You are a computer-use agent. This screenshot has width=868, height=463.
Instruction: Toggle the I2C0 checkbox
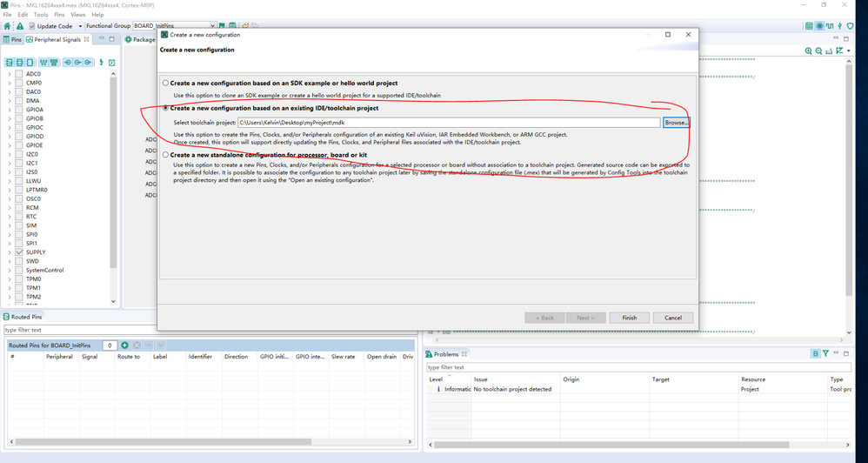(19, 154)
